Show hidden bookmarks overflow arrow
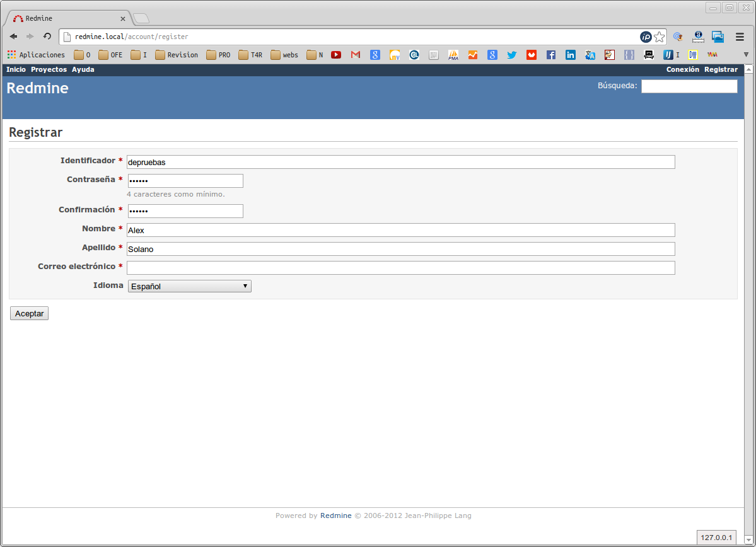This screenshot has height=547, width=756. [x=746, y=55]
